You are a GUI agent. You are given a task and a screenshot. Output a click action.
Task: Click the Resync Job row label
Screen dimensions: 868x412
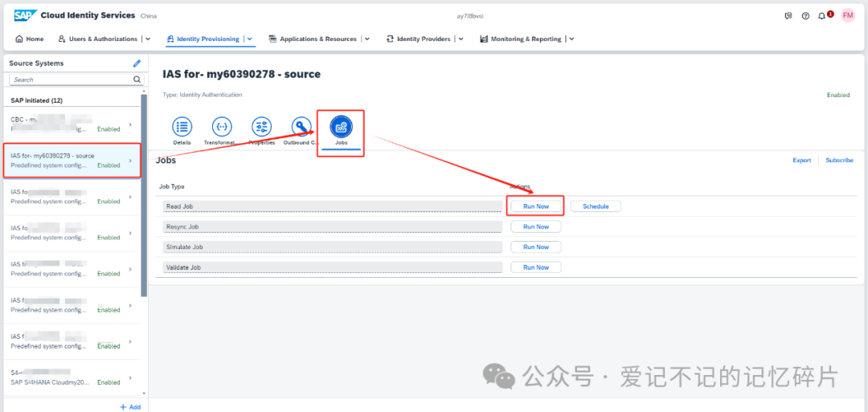click(333, 226)
